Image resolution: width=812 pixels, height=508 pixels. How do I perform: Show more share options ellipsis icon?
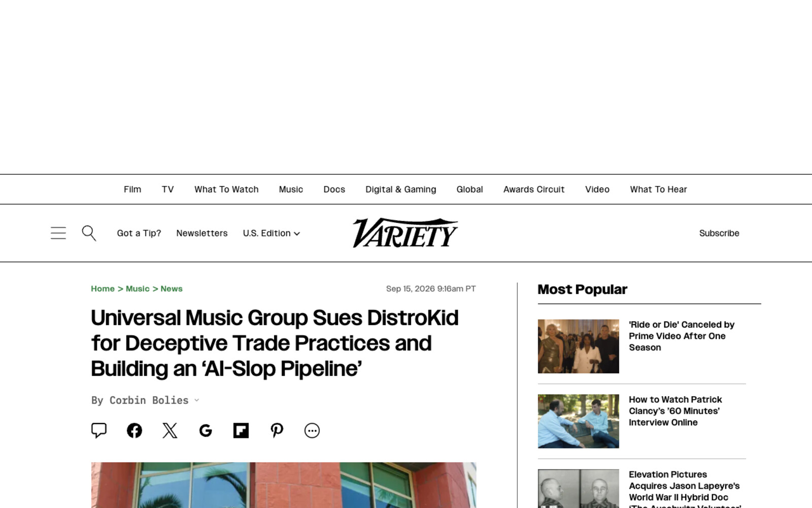[x=312, y=430]
